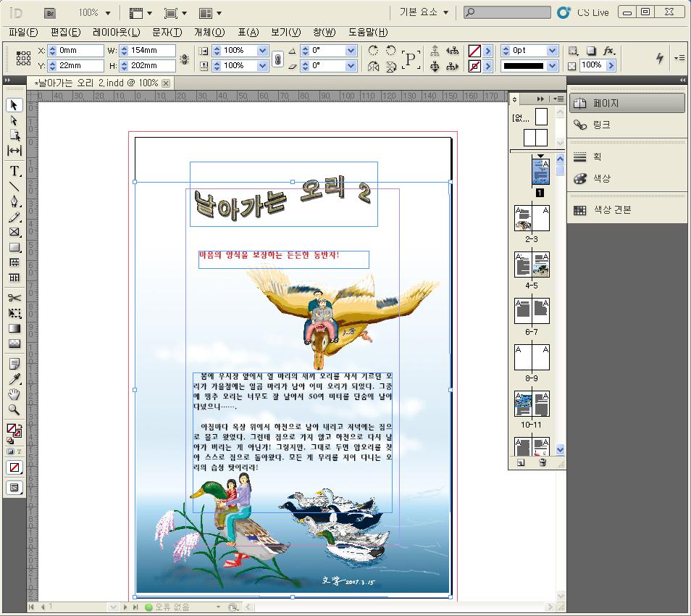Image resolution: width=691 pixels, height=616 pixels.
Task: Select the Type tool in the toolbox
Action: pyautogui.click(x=14, y=171)
